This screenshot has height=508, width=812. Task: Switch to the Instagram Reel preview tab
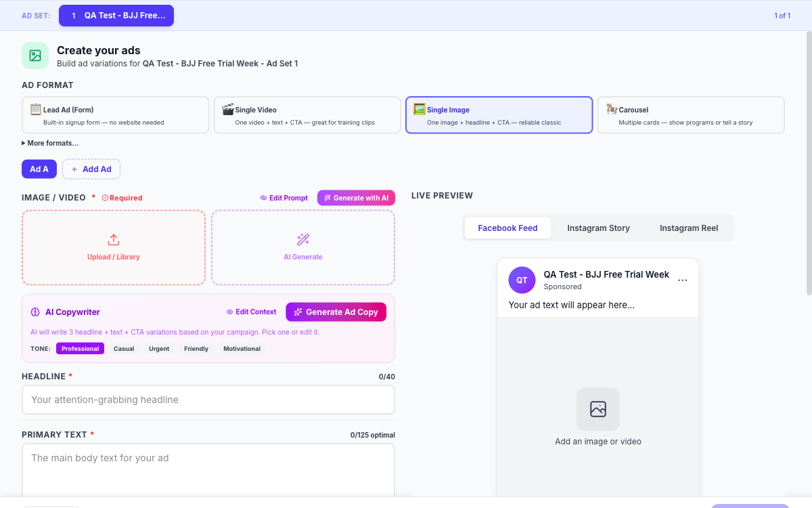pos(689,228)
